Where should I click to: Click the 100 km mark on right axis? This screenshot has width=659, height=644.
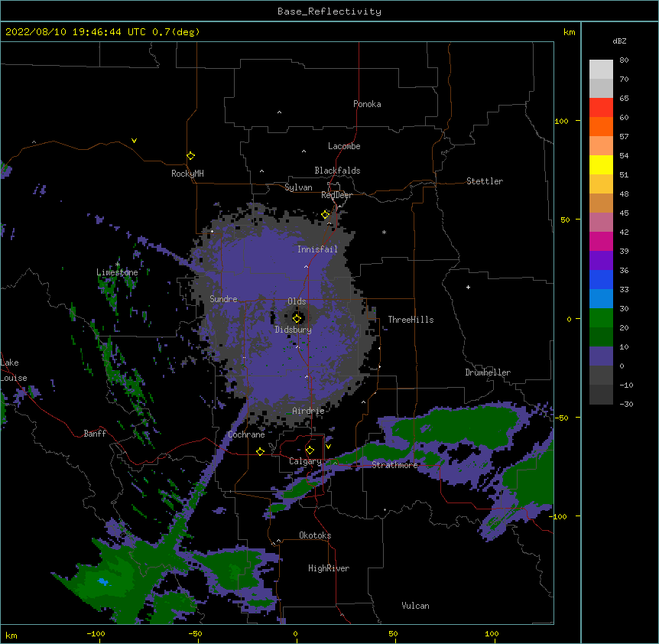point(561,121)
